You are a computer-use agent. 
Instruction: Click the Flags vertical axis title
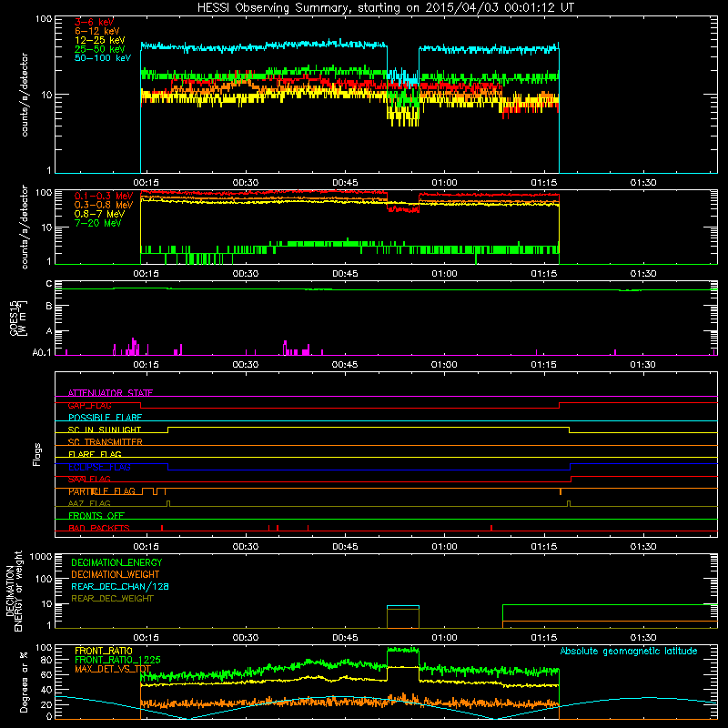pos(37,454)
